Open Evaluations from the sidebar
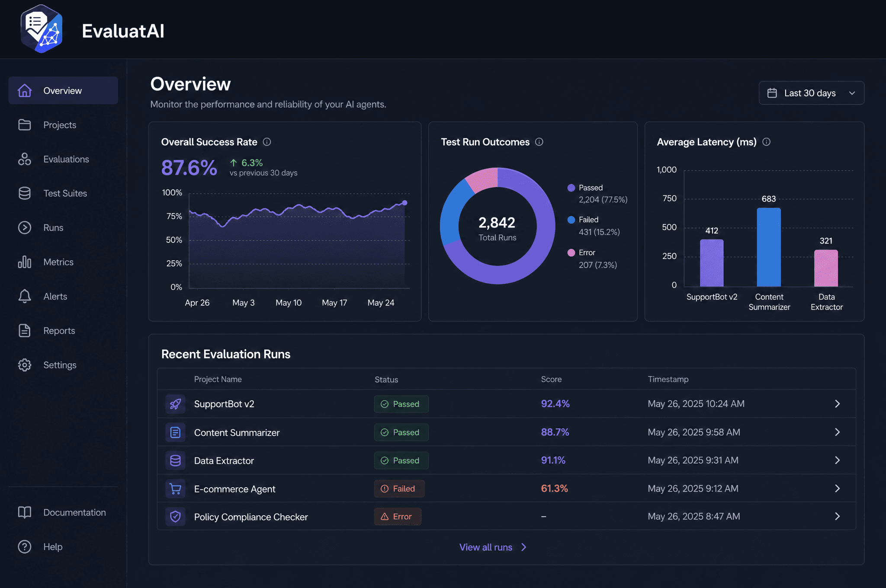This screenshot has width=886, height=588. point(66,159)
